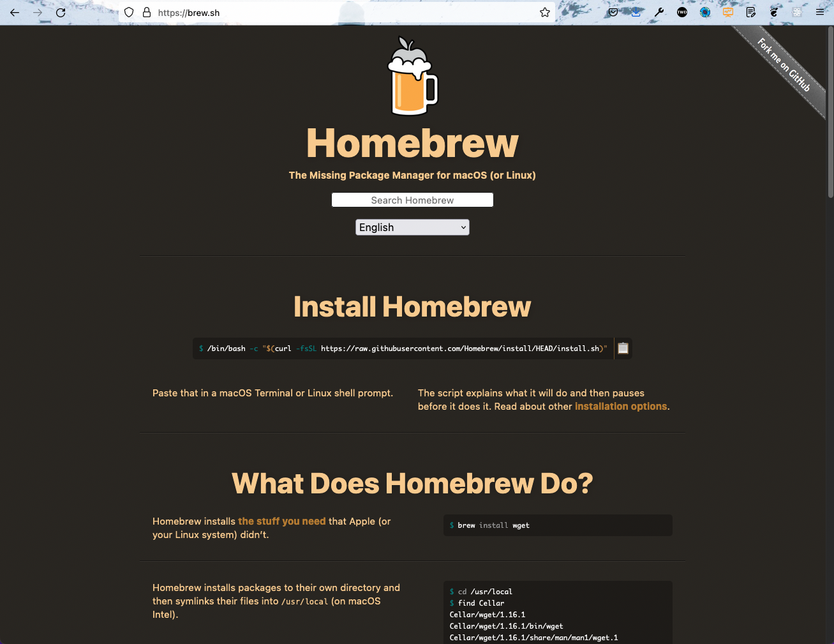834x644 pixels.
Task: Follow the installation options link
Action: coord(621,407)
